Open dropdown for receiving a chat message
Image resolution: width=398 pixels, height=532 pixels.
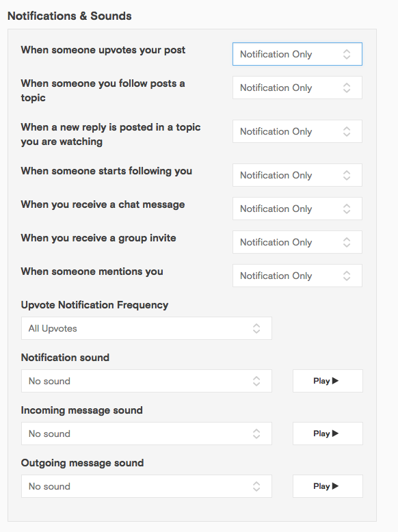(x=297, y=209)
